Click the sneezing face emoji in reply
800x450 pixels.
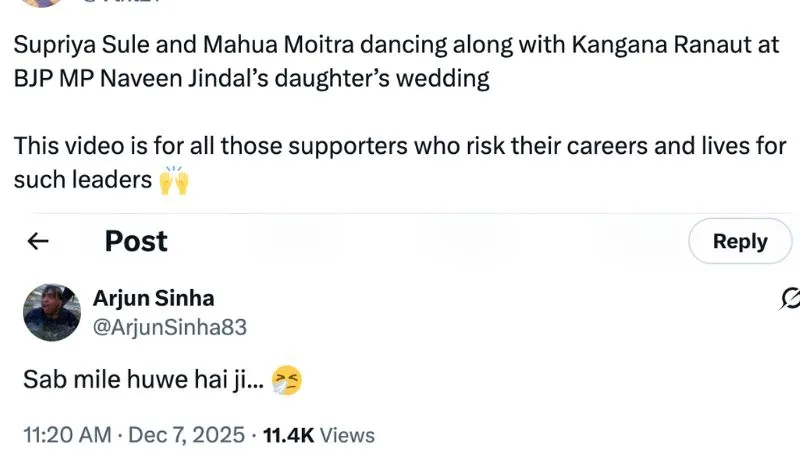pyautogui.click(x=287, y=380)
